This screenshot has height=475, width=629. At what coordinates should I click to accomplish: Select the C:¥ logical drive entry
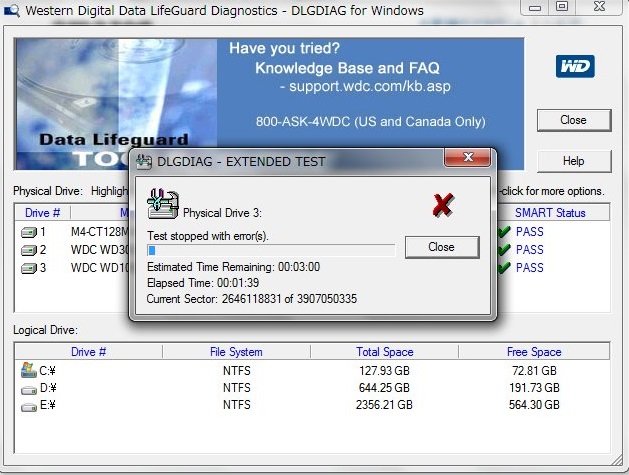[x=47, y=371]
